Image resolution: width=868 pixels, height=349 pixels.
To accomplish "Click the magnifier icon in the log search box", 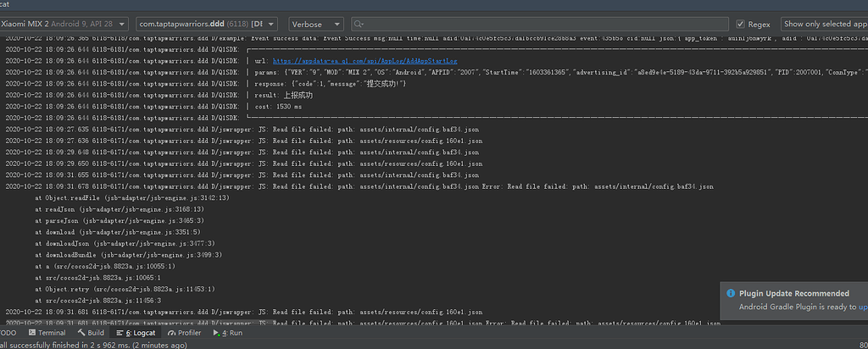I will 360,25.
